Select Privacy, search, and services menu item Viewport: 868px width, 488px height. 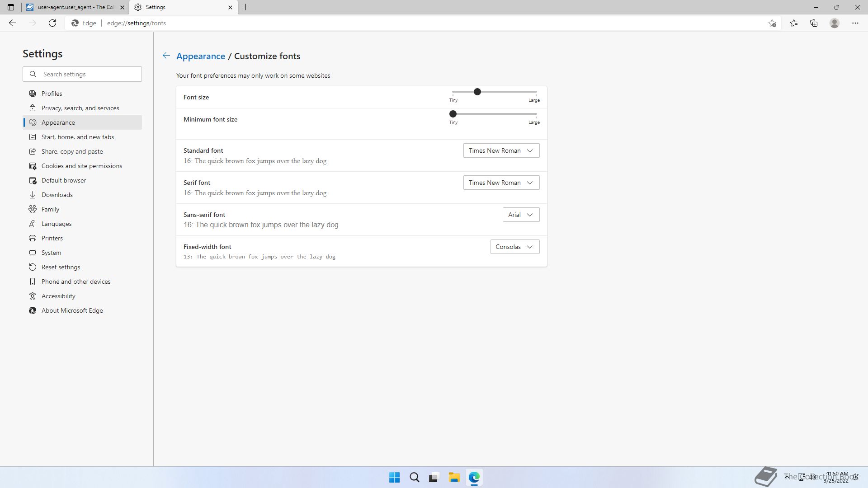pyautogui.click(x=80, y=108)
